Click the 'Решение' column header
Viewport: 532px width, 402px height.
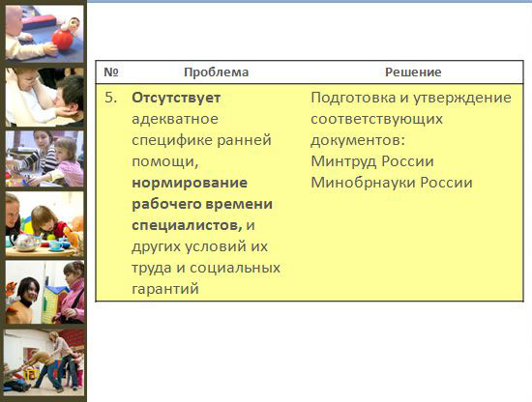[x=413, y=72]
